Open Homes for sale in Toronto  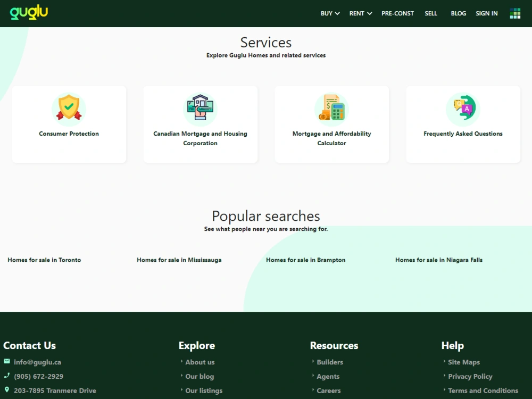coord(45,260)
